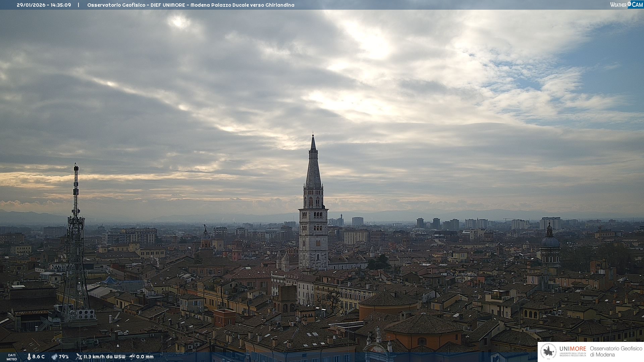The width and height of the screenshot is (644, 362).
Task: Click the 14:35:09 timestamp
Action: [x=61, y=5]
